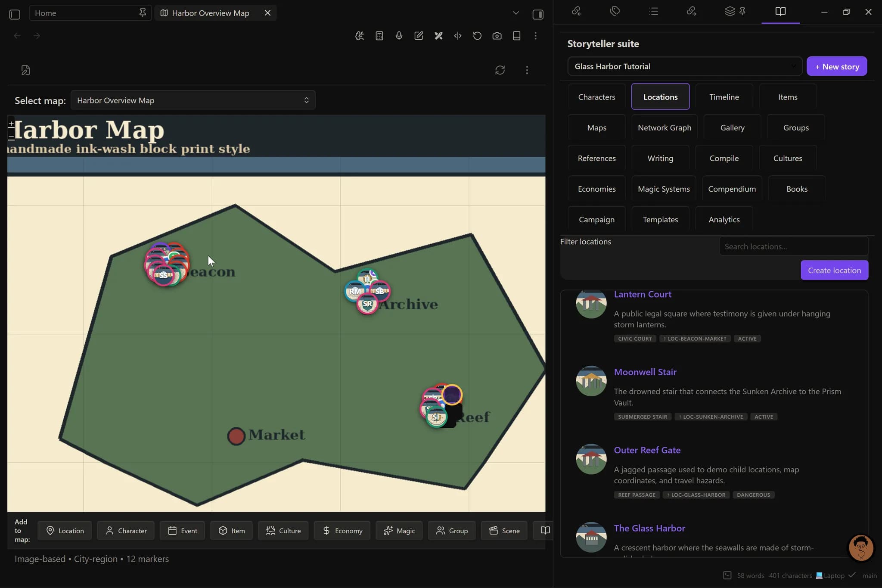Click the undo rotate icon in toolbar
Screen dimensions: 882x588
(477, 36)
